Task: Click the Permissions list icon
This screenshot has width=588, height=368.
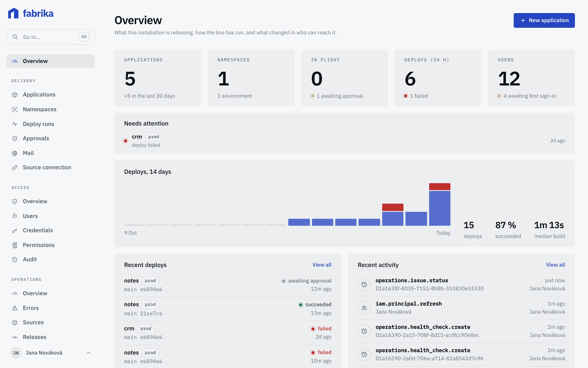Action: pyautogui.click(x=15, y=245)
